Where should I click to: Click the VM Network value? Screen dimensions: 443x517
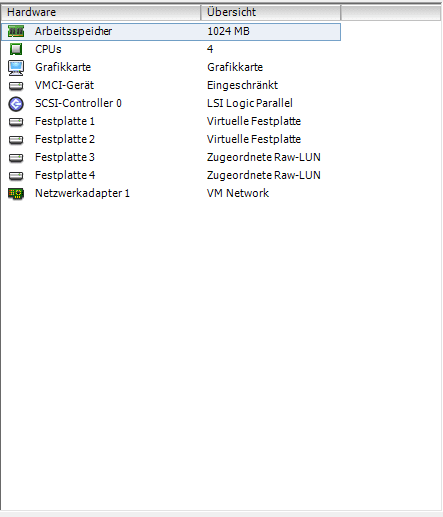(238, 193)
